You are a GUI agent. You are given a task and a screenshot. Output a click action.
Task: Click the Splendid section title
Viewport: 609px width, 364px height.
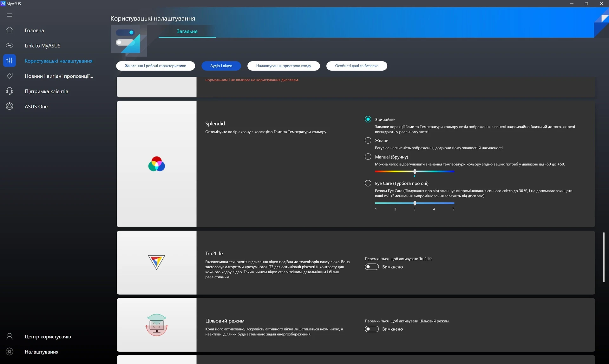215,124
